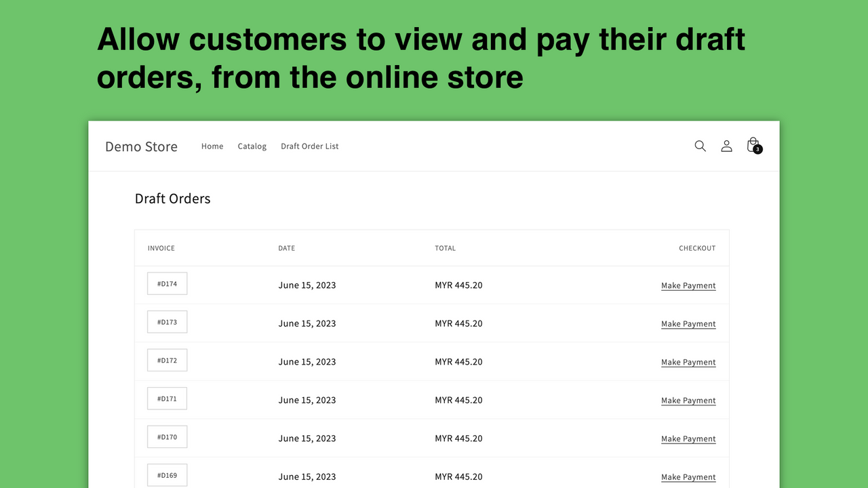Viewport: 868px width, 488px height.
Task: Select invoice #D173
Action: pyautogui.click(x=167, y=321)
